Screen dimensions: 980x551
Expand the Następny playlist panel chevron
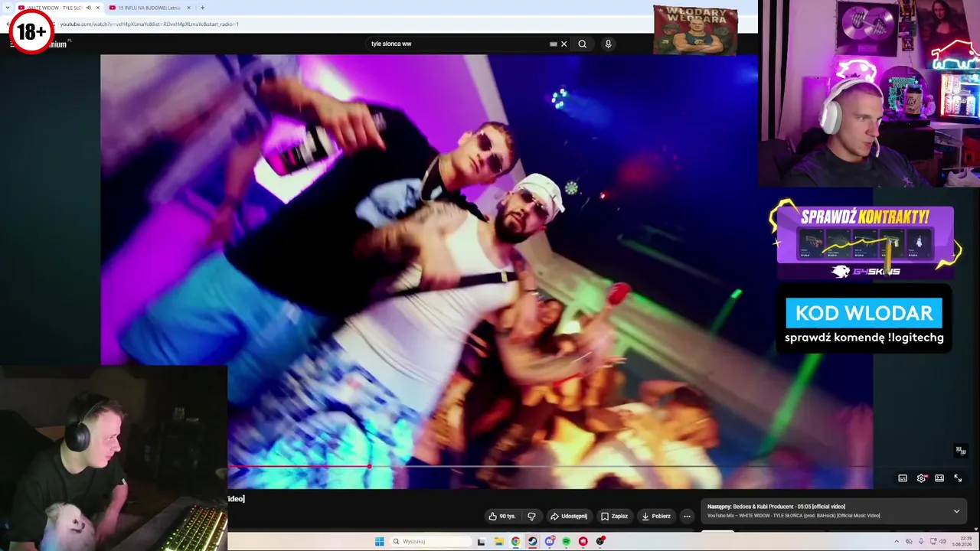(x=956, y=510)
